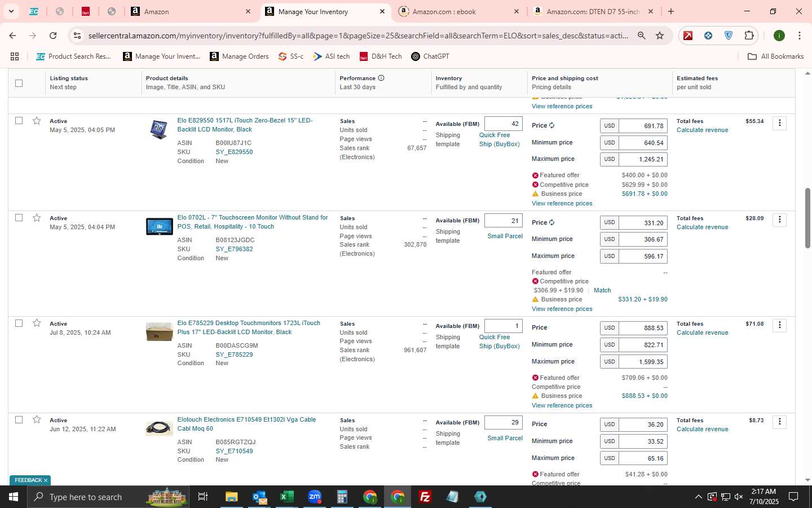Open the Adobe Acrobat extension icon
812x508 pixels.
pyautogui.click(x=688, y=36)
